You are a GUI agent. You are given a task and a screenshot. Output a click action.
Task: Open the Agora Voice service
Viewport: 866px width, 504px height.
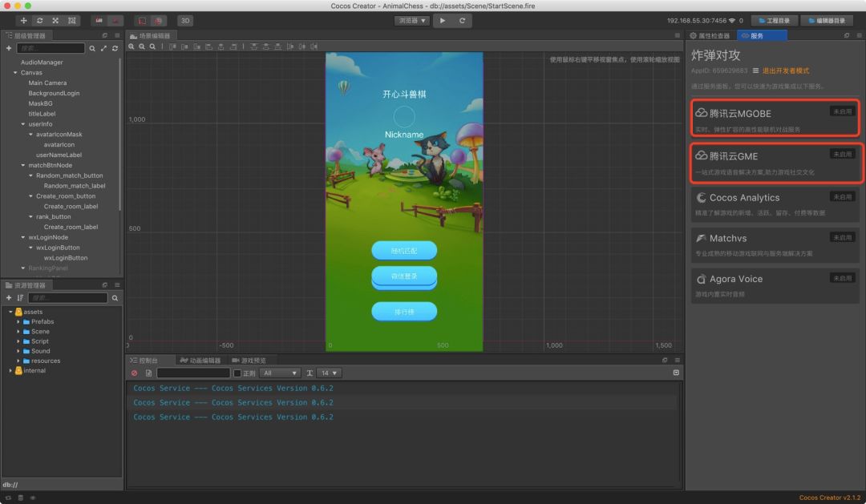coord(775,286)
